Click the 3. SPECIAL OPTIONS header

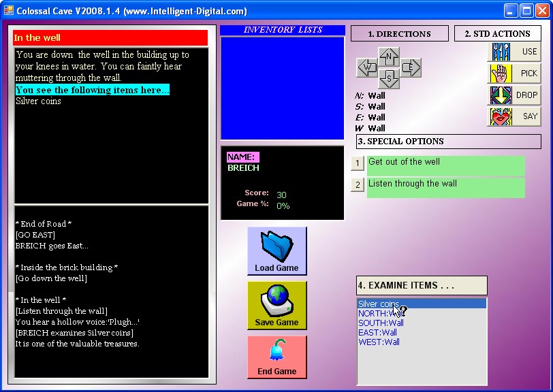tap(449, 142)
